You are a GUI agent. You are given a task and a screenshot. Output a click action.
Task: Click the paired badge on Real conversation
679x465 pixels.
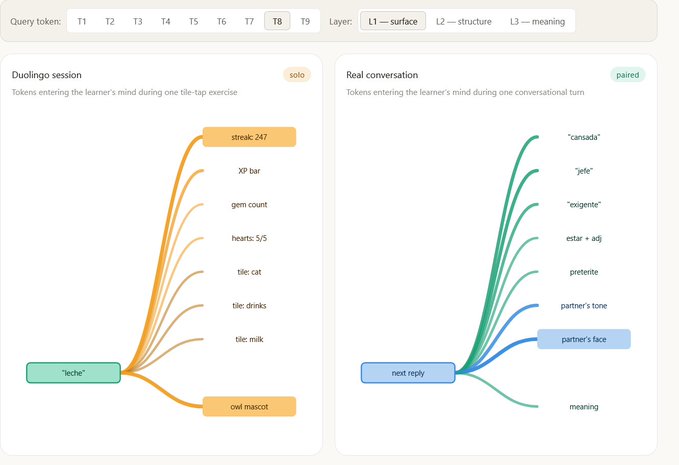click(x=627, y=75)
